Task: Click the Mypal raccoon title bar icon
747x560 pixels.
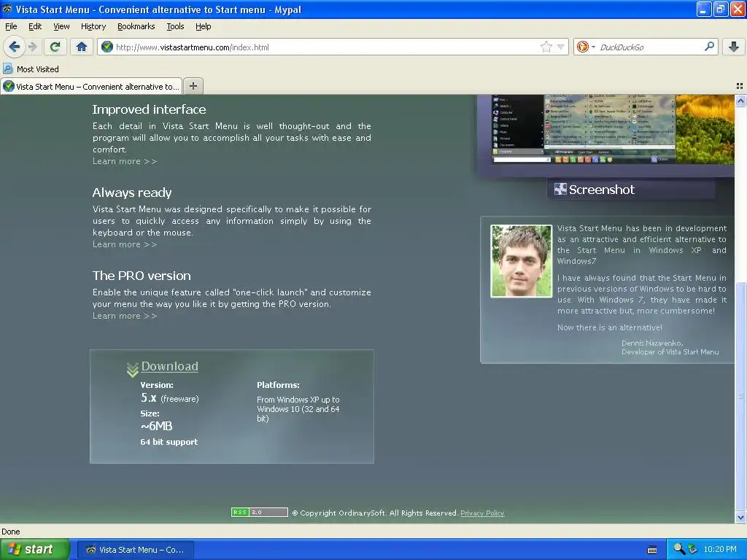Action: [7, 9]
